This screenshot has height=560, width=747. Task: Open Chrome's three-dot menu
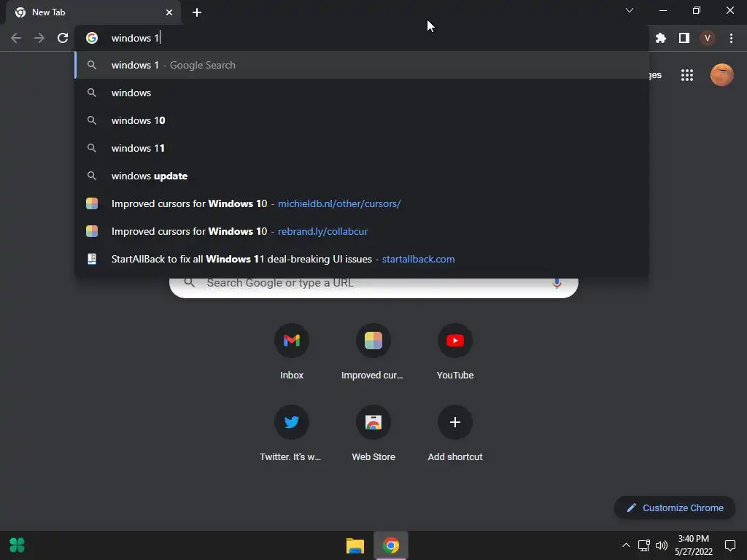point(731,38)
